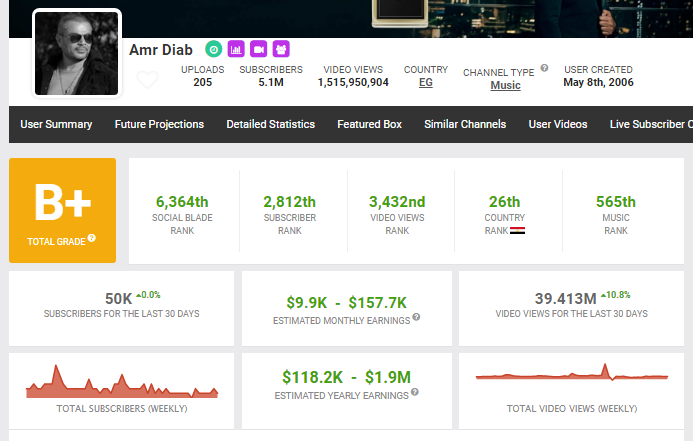Click the EG country link
Image resolution: width=693 pixels, height=441 pixels.
(426, 83)
